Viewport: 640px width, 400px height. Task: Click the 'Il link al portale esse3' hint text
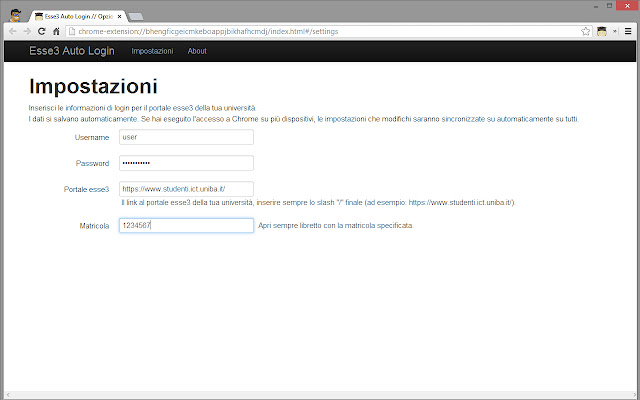[318, 202]
